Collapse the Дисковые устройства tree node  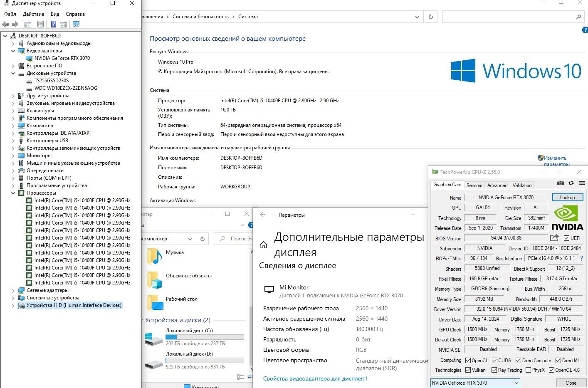pos(13,73)
